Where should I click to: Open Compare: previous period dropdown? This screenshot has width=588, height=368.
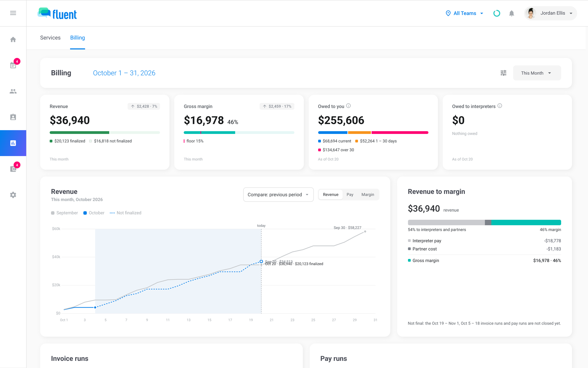tap(278, 195)
